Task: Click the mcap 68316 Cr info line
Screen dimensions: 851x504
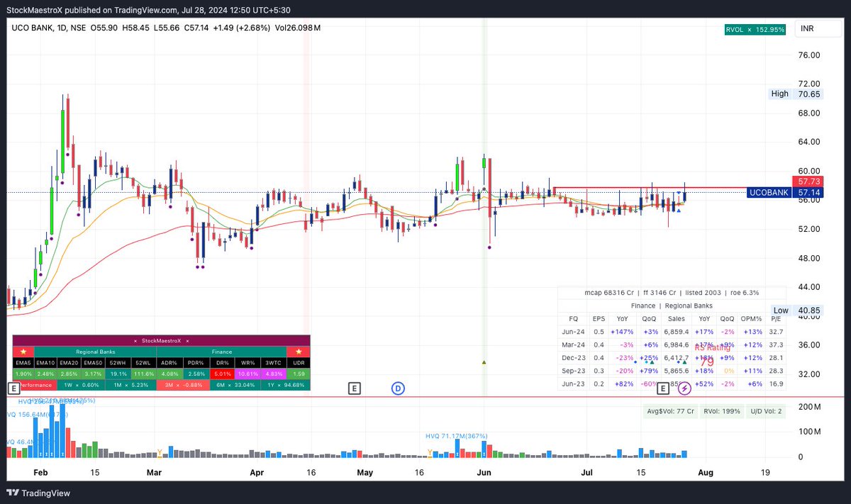Action: point(671,293)
